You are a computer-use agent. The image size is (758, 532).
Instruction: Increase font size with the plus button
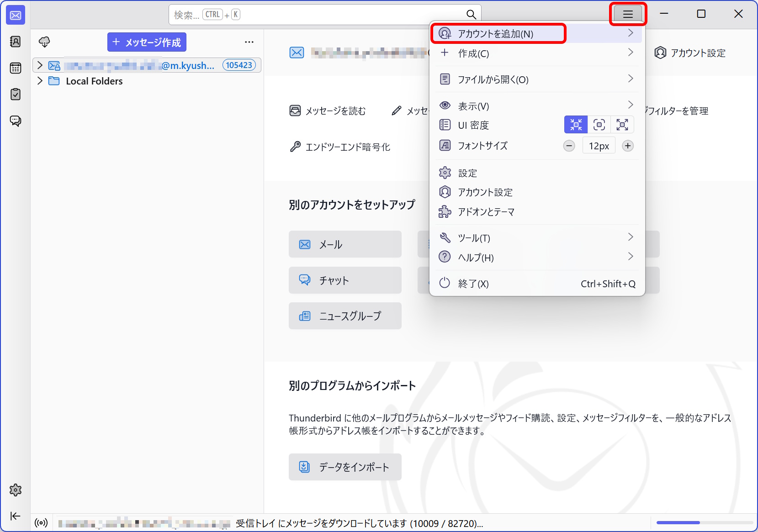tap(628, 146)
